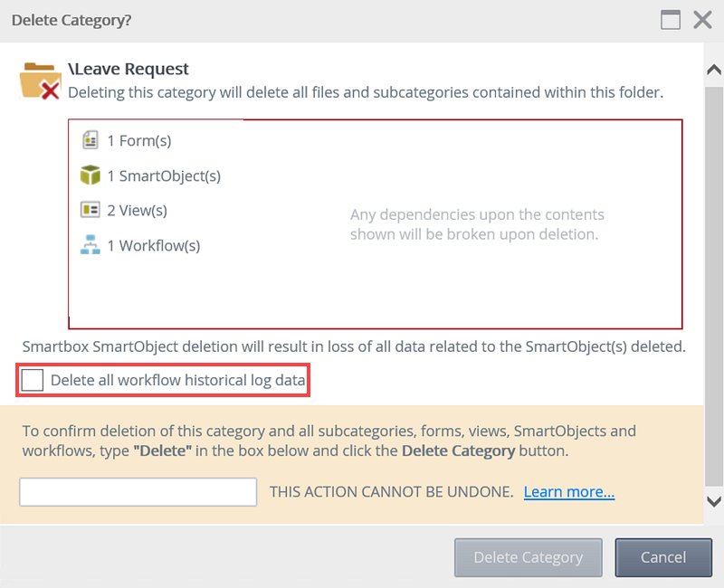
Task: Click the \Leave Request category title
Action: click(129, 69)
